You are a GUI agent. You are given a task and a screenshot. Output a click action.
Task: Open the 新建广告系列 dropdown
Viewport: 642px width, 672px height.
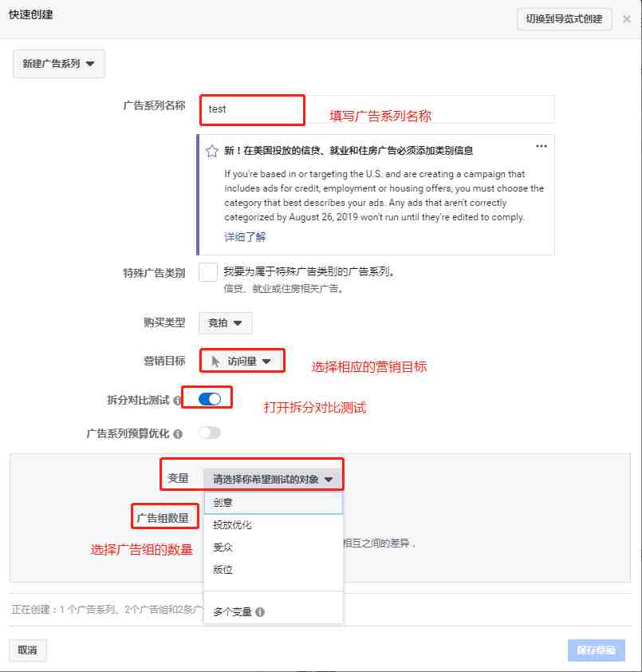pyautogui.click(x=59, y=64)
